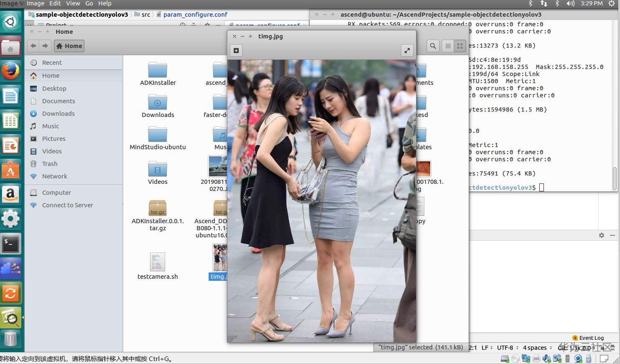Click the search icon in Files toolbar

[x=433, y=46]
